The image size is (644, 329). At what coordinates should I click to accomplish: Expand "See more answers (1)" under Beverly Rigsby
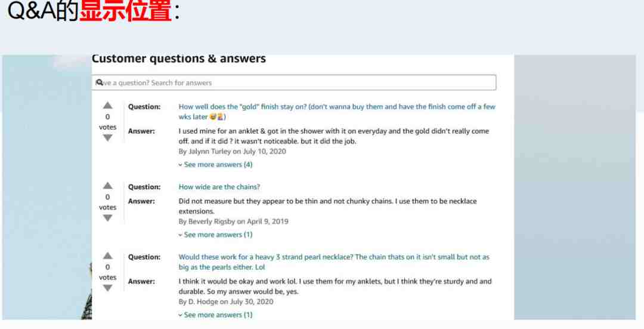click(x=216, y=235)
